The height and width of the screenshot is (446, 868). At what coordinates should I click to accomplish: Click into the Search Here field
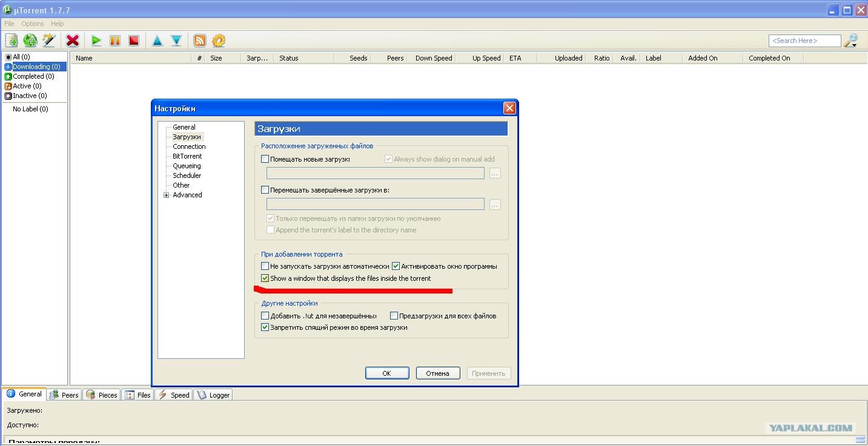[805, 41]
